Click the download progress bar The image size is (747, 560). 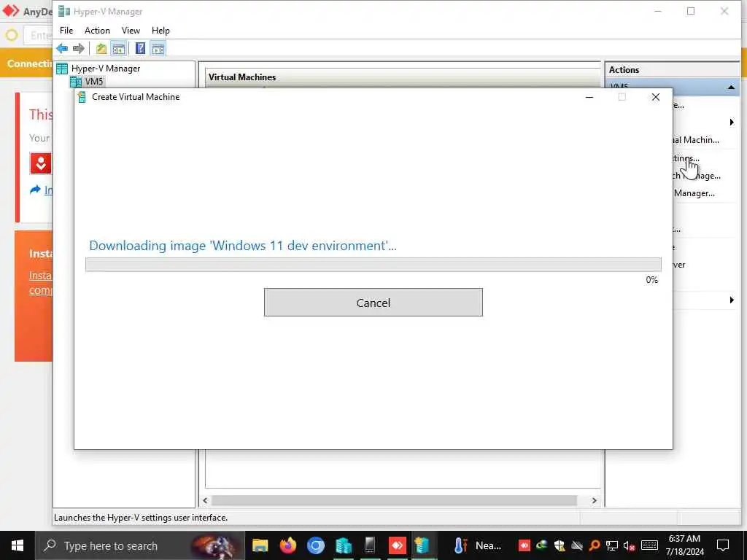click(373, 264)
